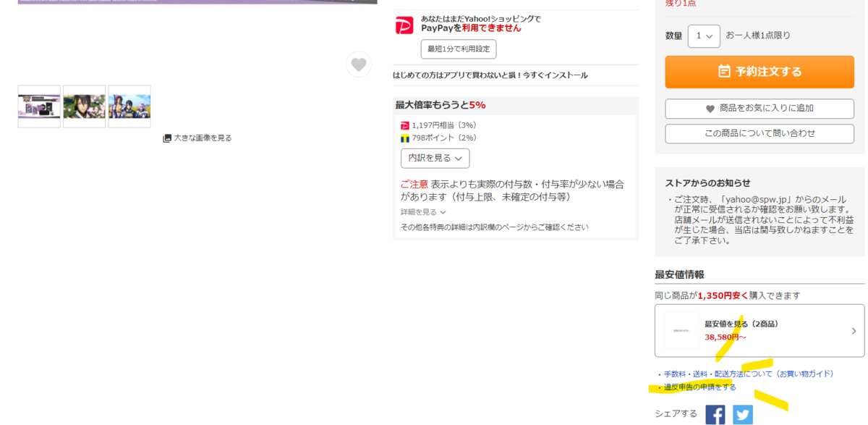Share on Twitter icon

coord(743,414)
